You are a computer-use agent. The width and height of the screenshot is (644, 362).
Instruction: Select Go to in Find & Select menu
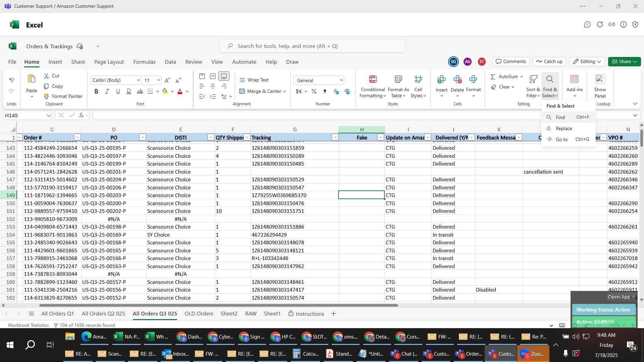(x=568, y=139)
